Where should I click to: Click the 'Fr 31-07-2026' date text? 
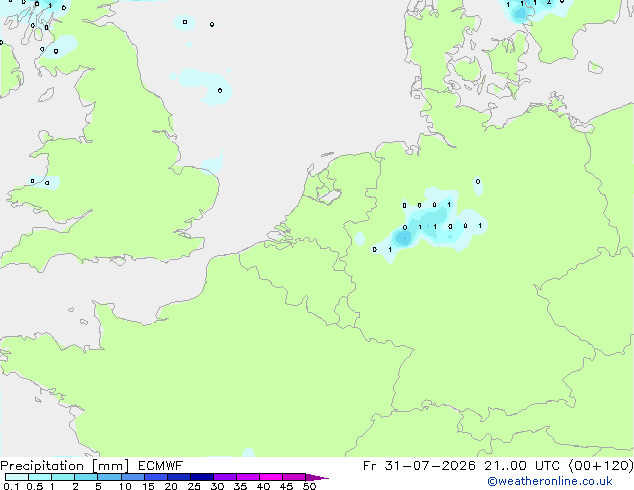pyautogui.click(x=419, y=466)
